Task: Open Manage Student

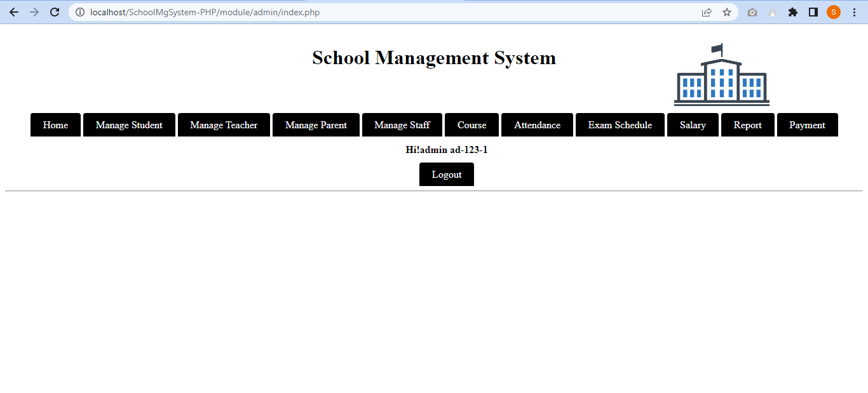Action: point(129,124)
